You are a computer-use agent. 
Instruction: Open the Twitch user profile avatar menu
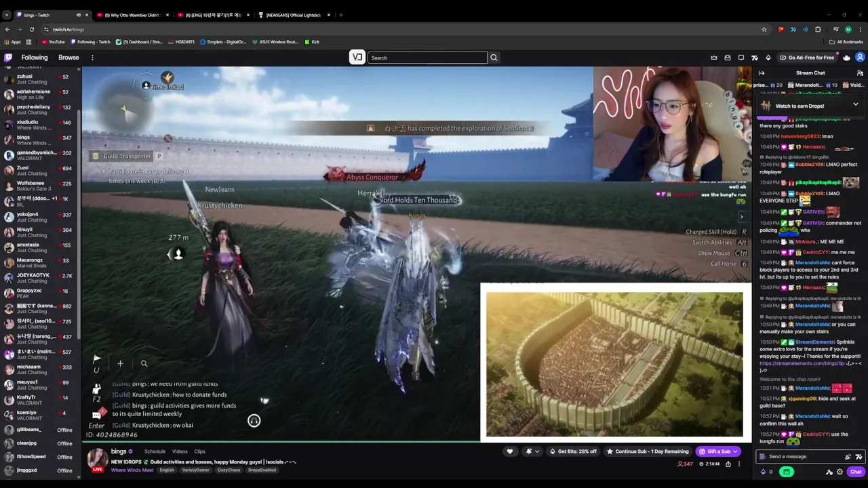click(x=860, y=58)
